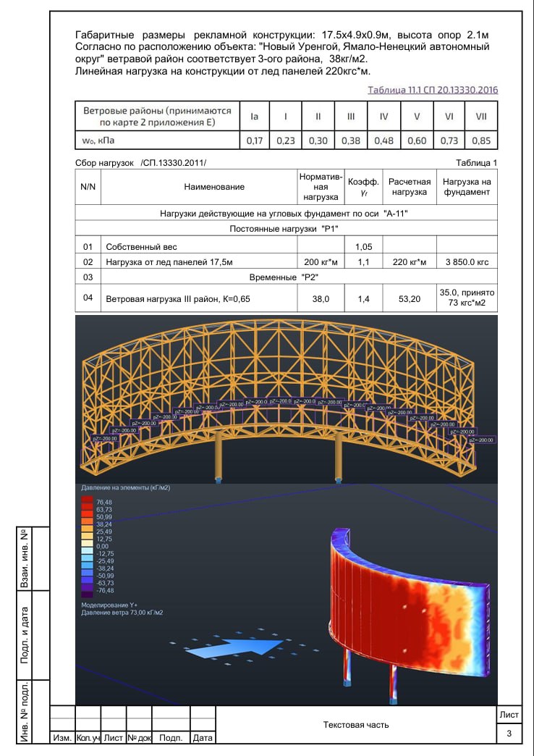Screen dimensions: 534x756
Task: Click the 'Инв. № подл.' side margin label
Action: pyautogui.click(x=25, y=710)
